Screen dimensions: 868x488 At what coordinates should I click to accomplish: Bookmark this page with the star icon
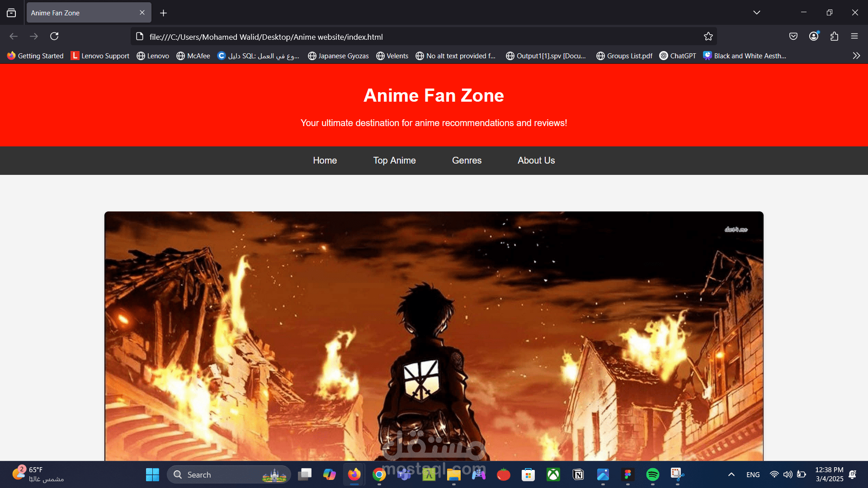point(708,37)
